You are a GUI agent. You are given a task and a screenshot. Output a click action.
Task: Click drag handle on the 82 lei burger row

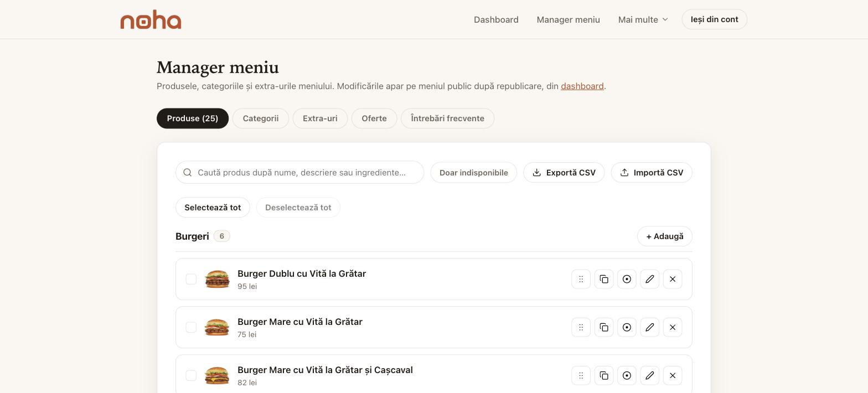pyautogui.click(x=581, y=375)
